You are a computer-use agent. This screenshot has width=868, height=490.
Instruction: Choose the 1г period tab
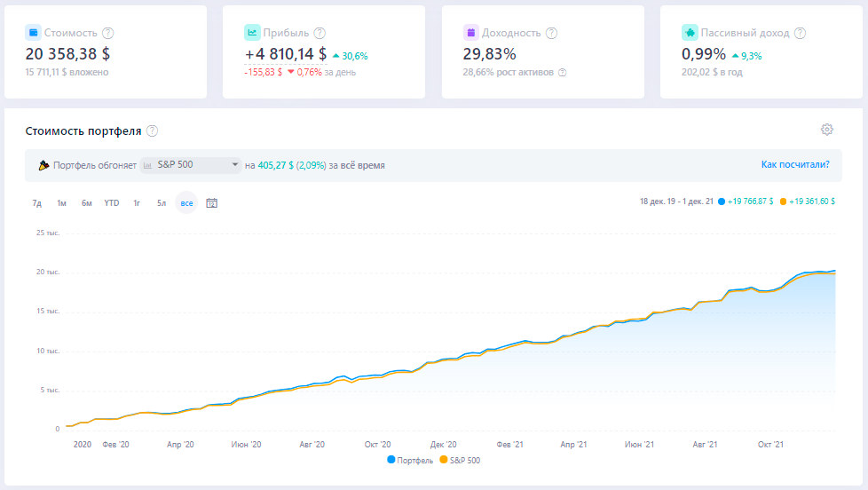(x=137, y=203)
